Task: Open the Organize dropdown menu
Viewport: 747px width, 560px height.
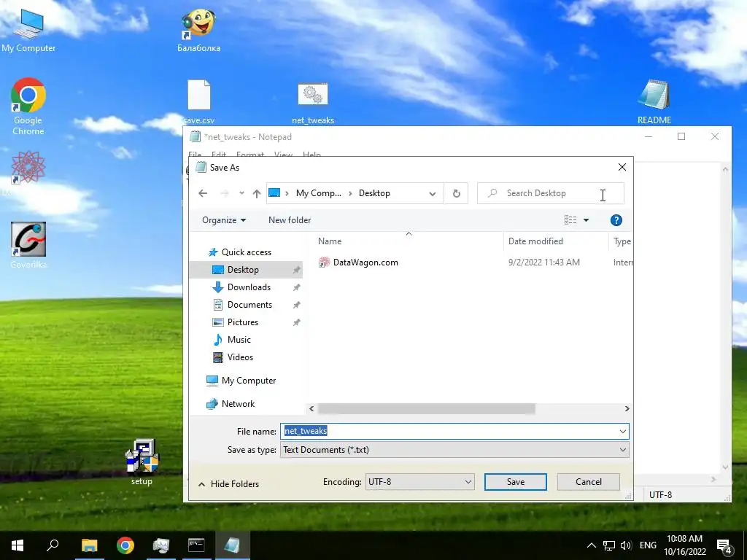Action: pyautogui.click(x=223, y=220)
